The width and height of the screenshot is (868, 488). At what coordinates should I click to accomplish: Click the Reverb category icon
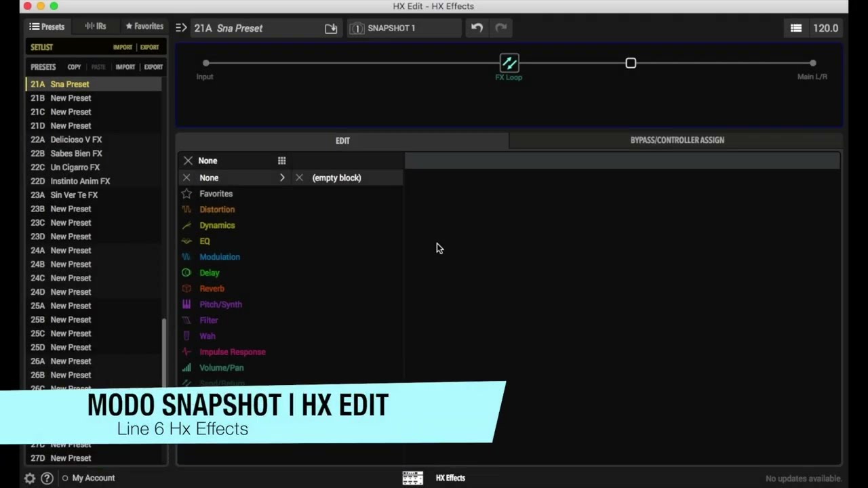[x=186, y=289]
